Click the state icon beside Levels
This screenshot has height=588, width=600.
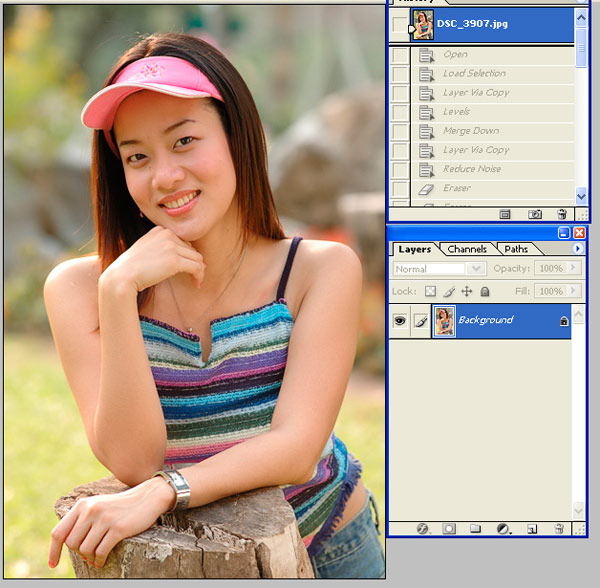(426, 112)
